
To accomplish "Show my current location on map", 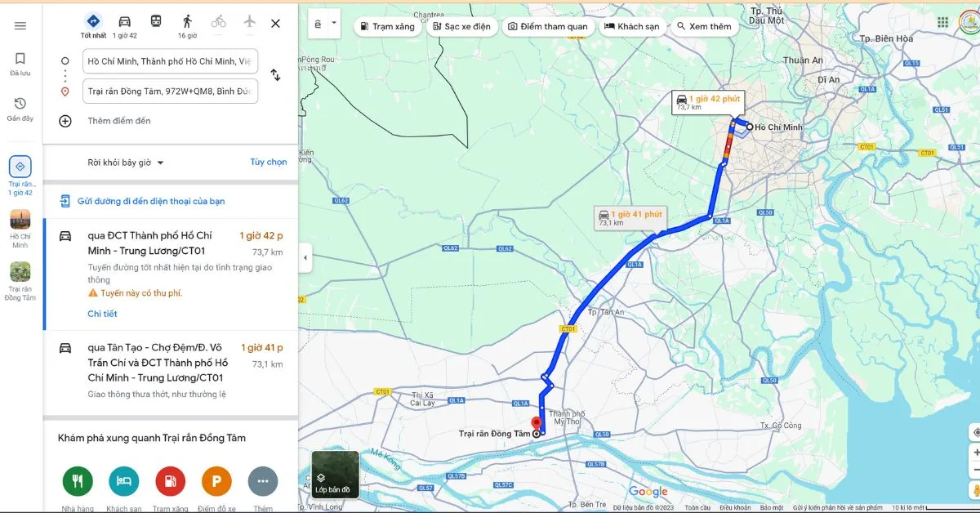I will click(x=975, y=431).
